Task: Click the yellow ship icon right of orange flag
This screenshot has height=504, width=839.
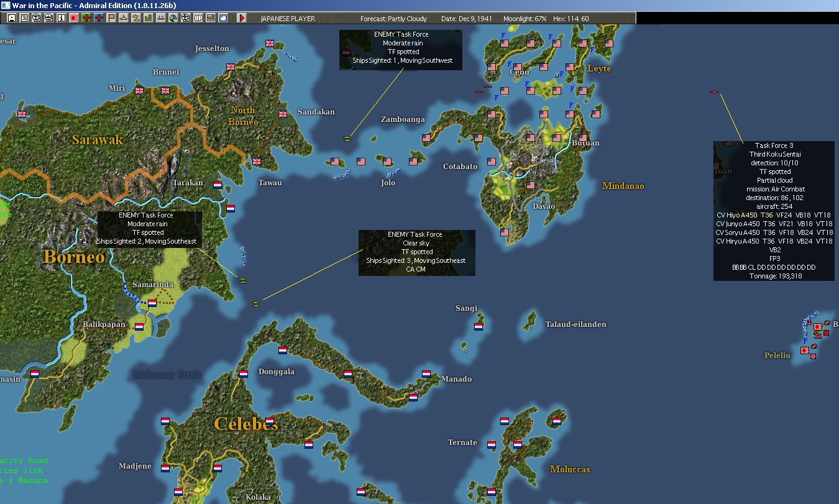Action: 123,18
